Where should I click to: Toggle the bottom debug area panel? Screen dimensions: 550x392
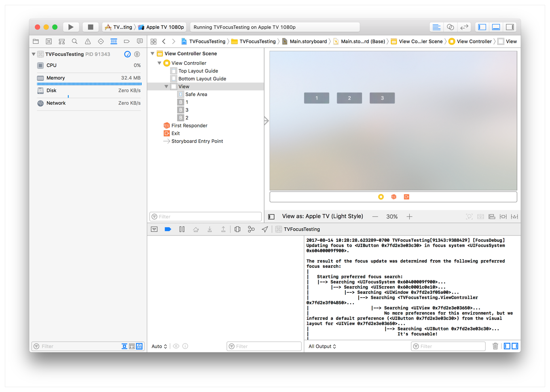(496, 27)
